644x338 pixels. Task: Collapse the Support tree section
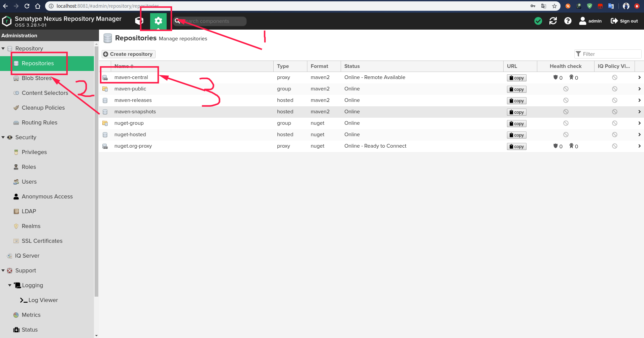pos(3,270)
